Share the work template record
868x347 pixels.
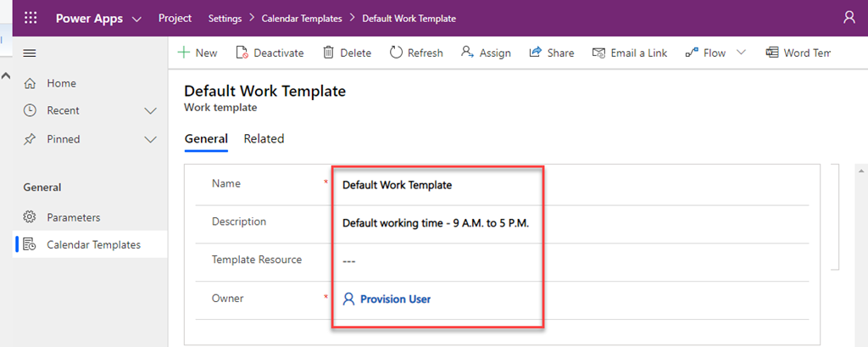tap(552, 53)
